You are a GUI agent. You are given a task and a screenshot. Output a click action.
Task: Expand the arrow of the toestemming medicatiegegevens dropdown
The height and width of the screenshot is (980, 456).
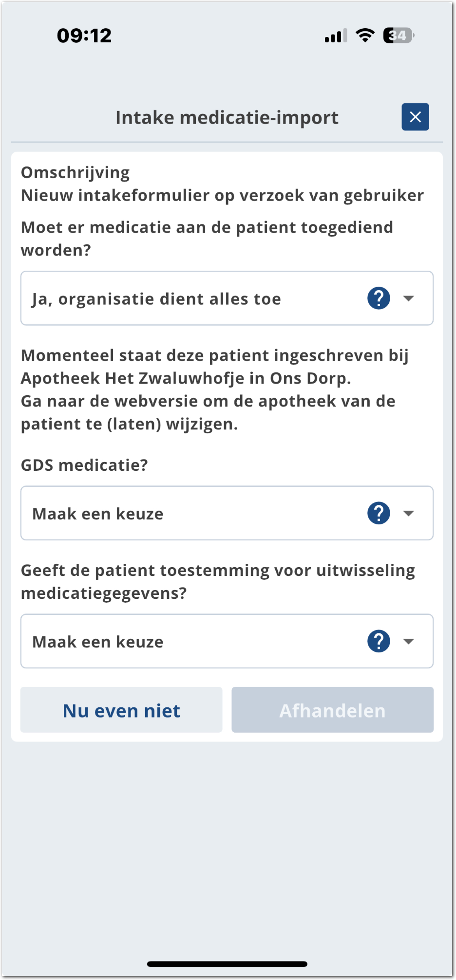[x=409, y=641]
